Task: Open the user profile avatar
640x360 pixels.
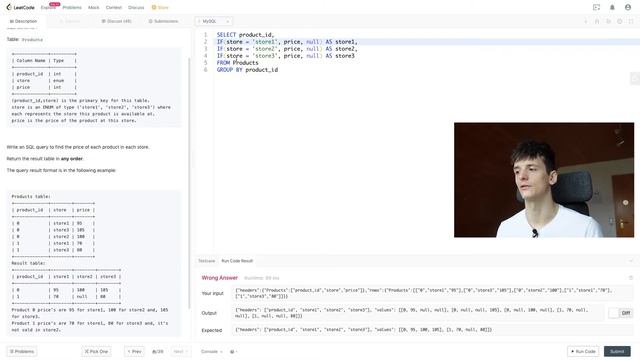Action: pyautogui.click(x=628, y=7)
